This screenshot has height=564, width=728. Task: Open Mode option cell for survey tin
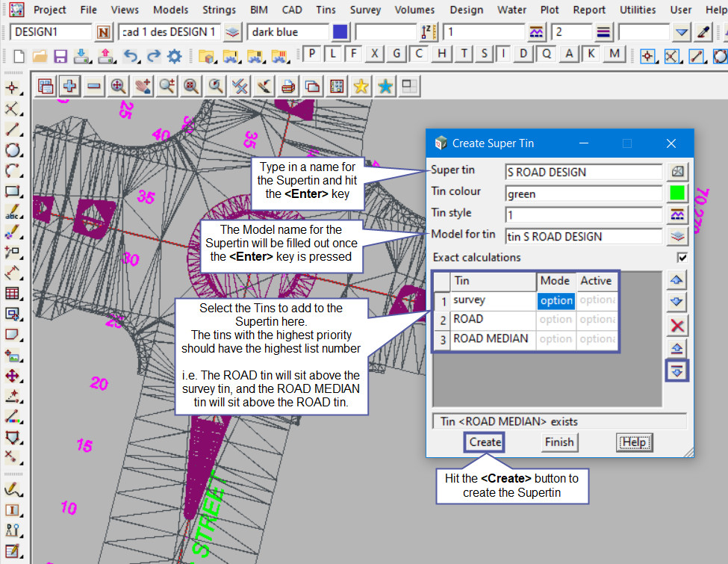[x=556, y=300]
